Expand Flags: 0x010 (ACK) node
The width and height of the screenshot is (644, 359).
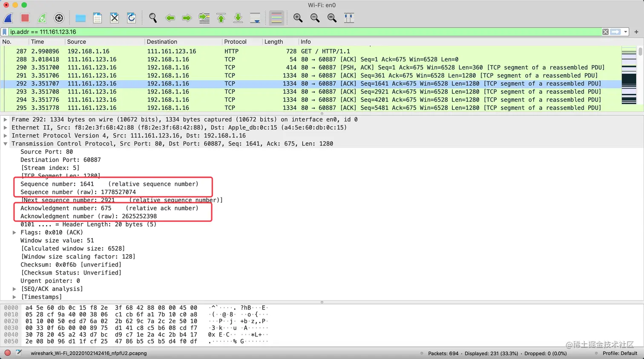point(14,232)
